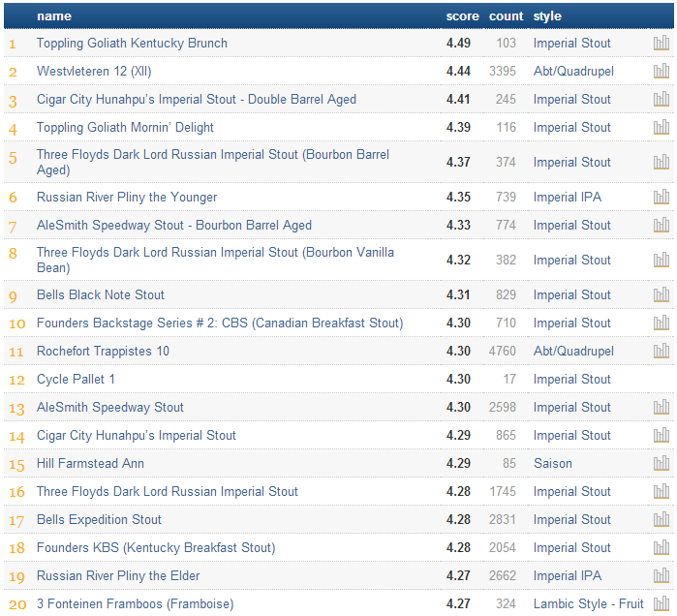
Task: Click chart icon for Founders Backstage Series CBS
Action: (662, 323)
